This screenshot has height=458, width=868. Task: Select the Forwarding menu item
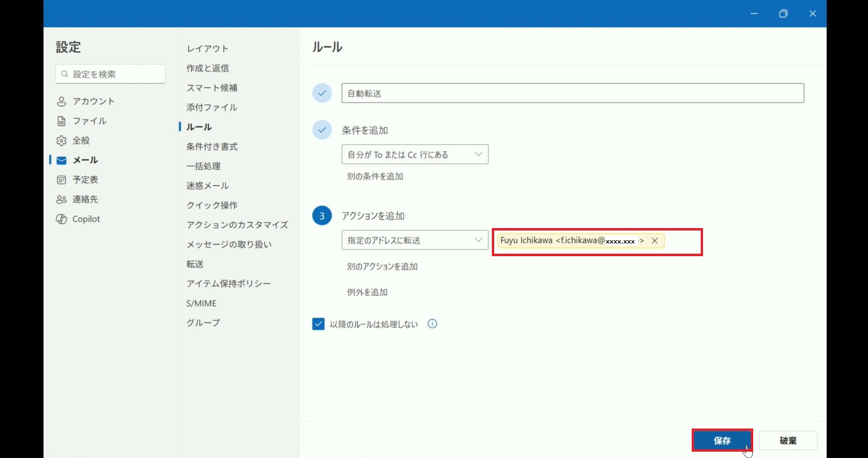click(x=195, y=264)
